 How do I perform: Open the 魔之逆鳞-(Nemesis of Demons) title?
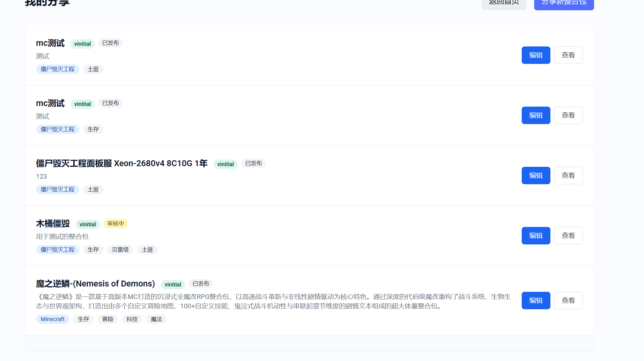point(95,284)
